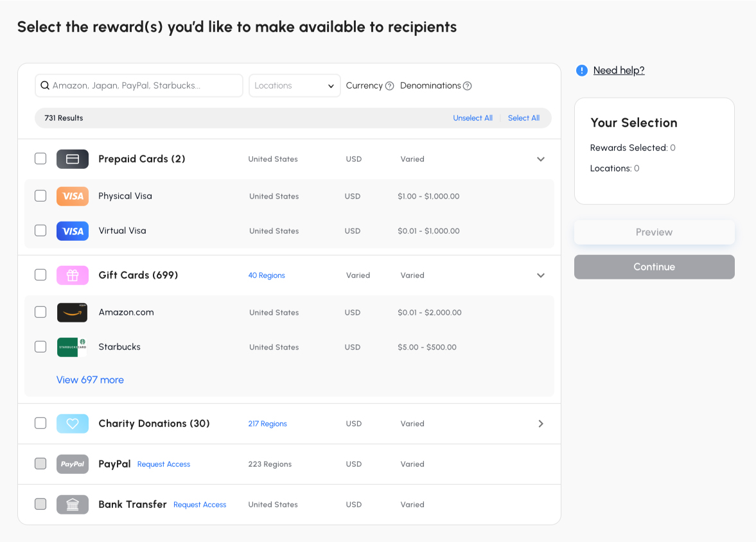The image size is (756, 542).
Task: Click the Denominations help question icon
Action: pyautogui.click(x=468, y=86)
